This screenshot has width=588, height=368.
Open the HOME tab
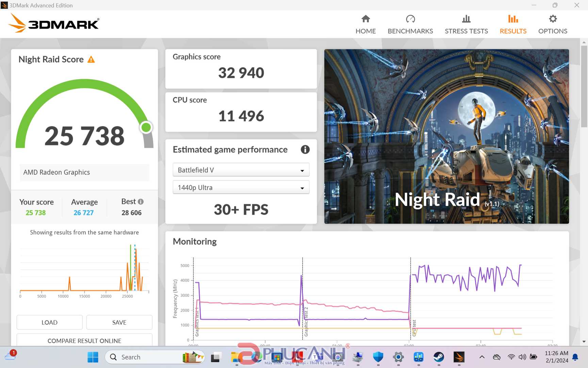pos(365,25)
